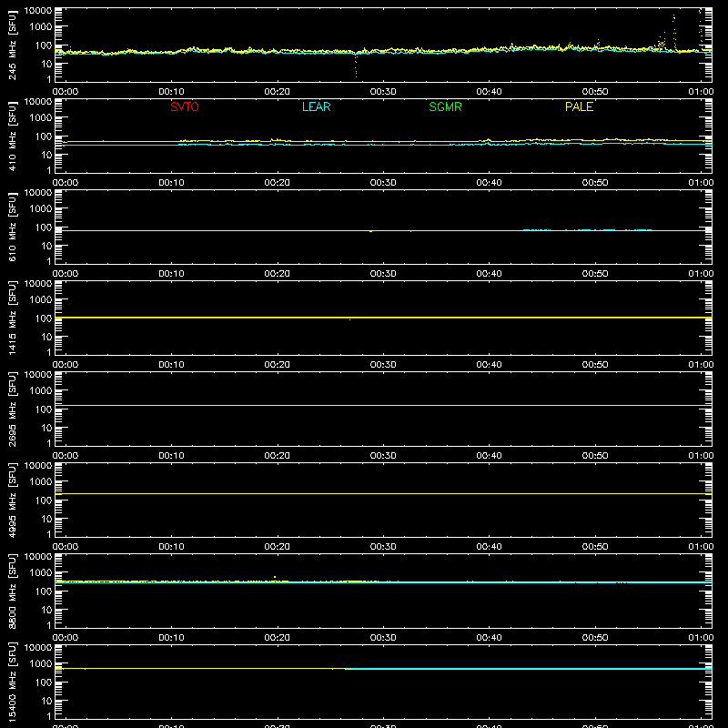Image resolution: width=728 pixels, height=728 pixels.
Task: Click 00:30 time label below 245 MHz plot
Action: click(383, 92)
